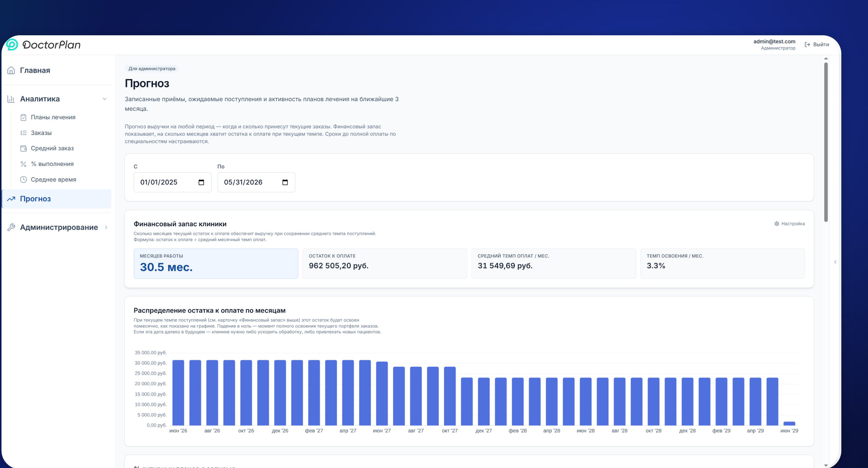The image size is (868, 468).
Task: Click the home icon beside Главная
Action: tap(11, 70)
